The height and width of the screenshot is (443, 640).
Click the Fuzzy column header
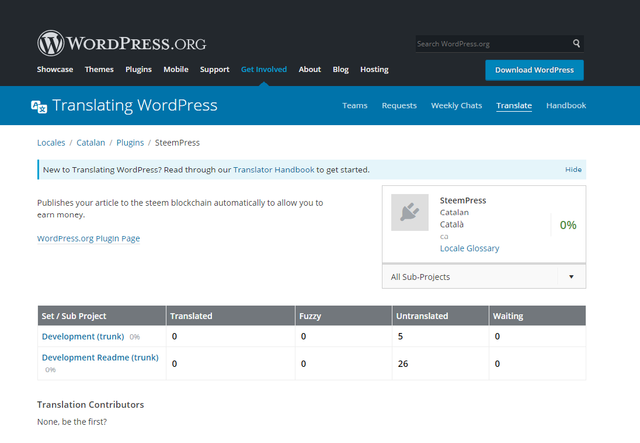(344, 316)
